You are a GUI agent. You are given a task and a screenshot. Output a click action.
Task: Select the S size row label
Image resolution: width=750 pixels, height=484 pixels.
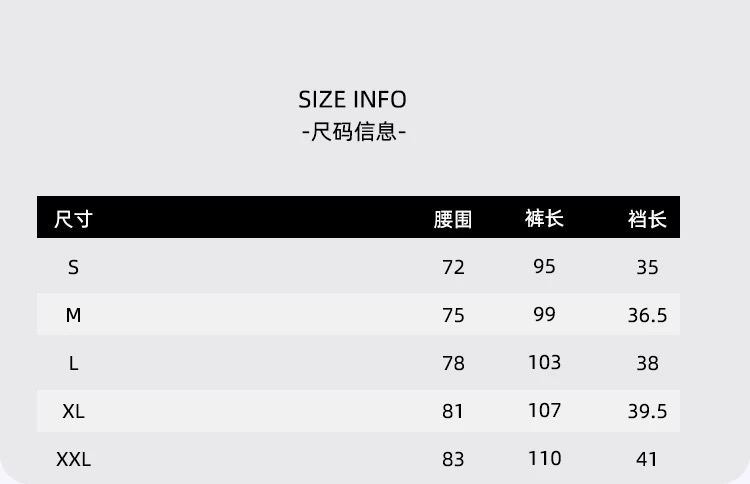tap(73, 267)
